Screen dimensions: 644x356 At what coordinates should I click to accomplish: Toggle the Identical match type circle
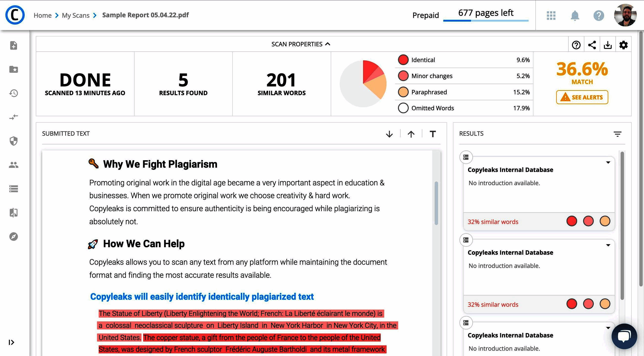(403, 60)
